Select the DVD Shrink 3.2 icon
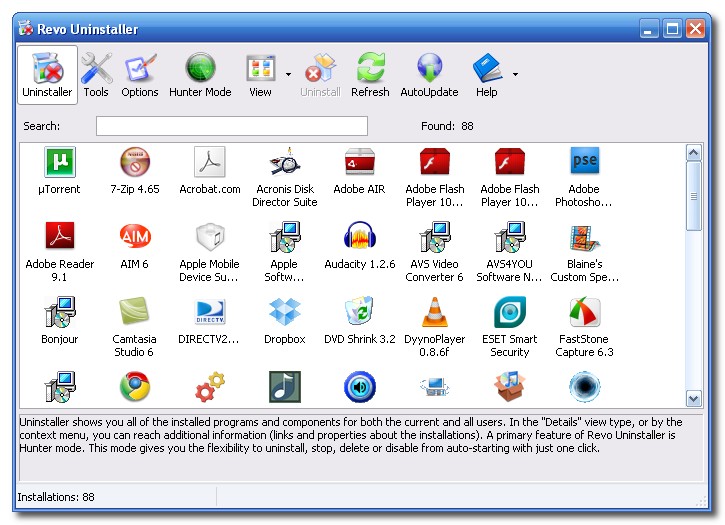Viewport: 725px width, 525px height. (360, 313)
